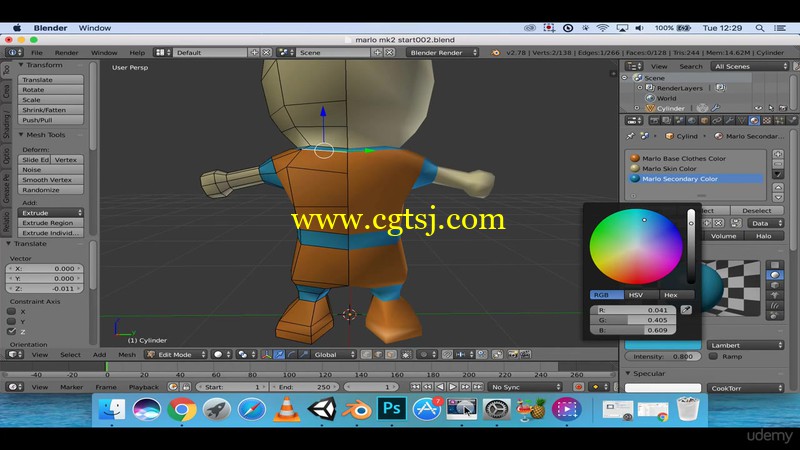The width and height of the screenshot is (800, 450).
Task: Toggle Cylinder selectability cursor in outliner
Action: (770, 108)
